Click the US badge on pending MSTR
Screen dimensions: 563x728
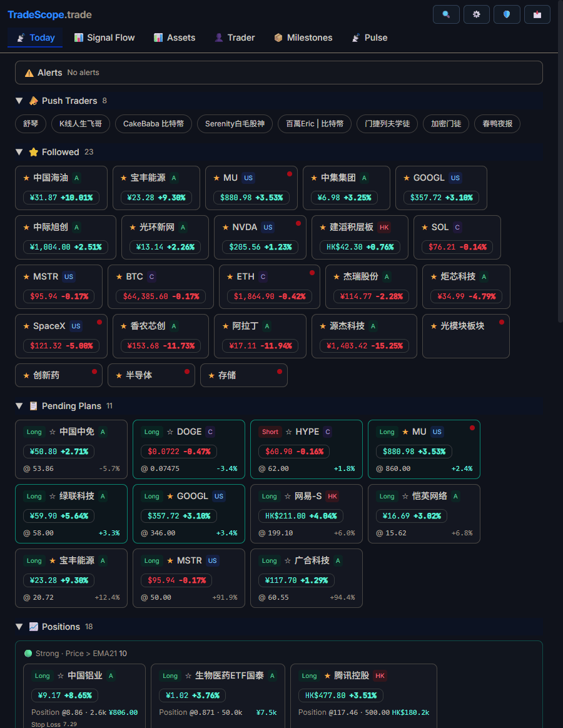coord(212,561)
